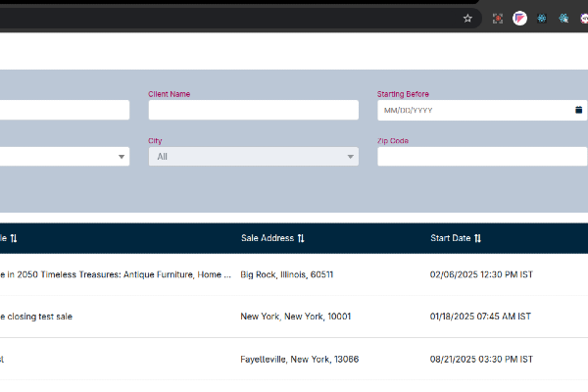Screen dimensions: 588x392
Task: Focus the Zip Code input field
Action: (x=481, y=157)
